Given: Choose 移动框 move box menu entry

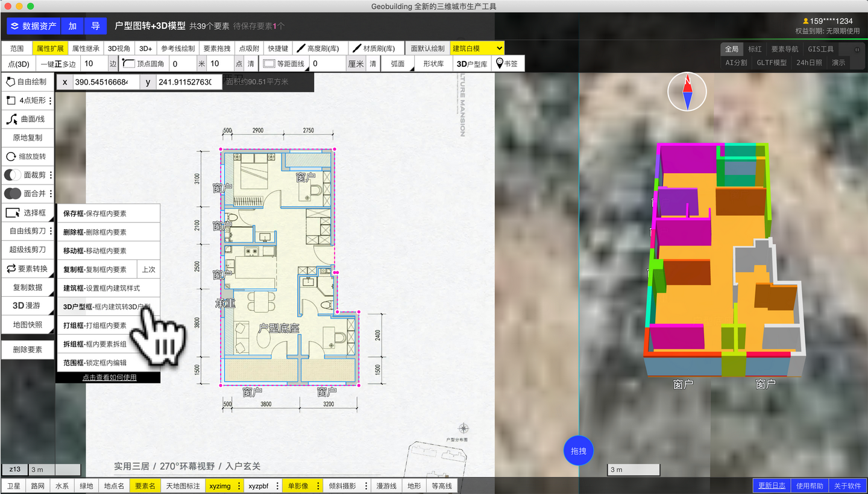Looking at the screenshot, I should (108, 250).
